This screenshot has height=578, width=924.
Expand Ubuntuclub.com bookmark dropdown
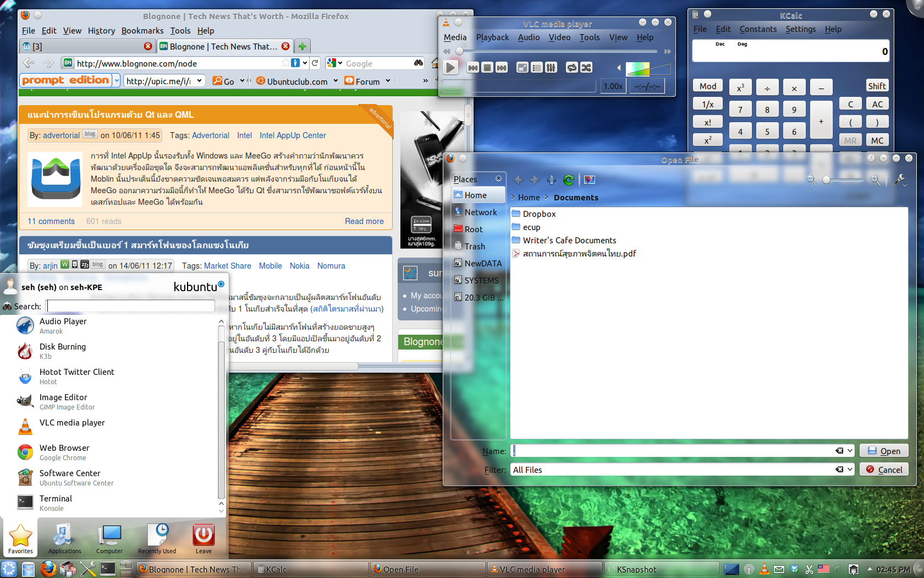click(335, 81)
